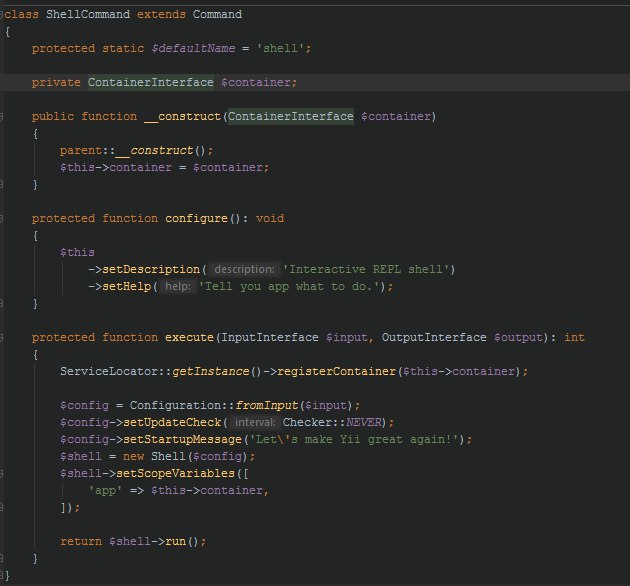The height and width of the screenshot is (586, 630).
Task: Click the registerContainer method call
Action: (x=336, y=371)
